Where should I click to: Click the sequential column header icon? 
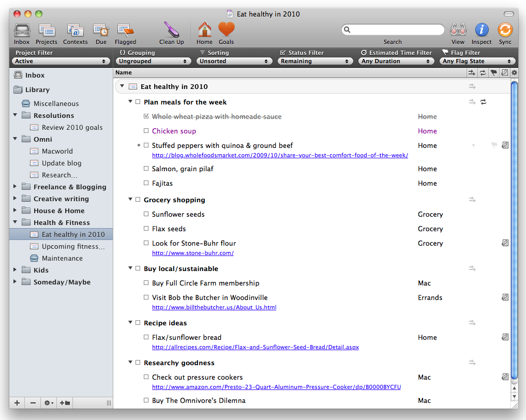tap(472, 72)
